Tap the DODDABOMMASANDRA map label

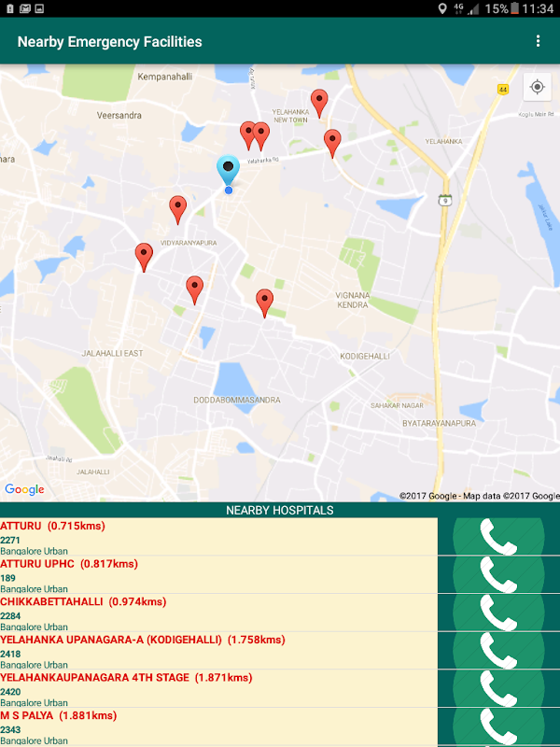pyautogui.click(x=237, y=401)
